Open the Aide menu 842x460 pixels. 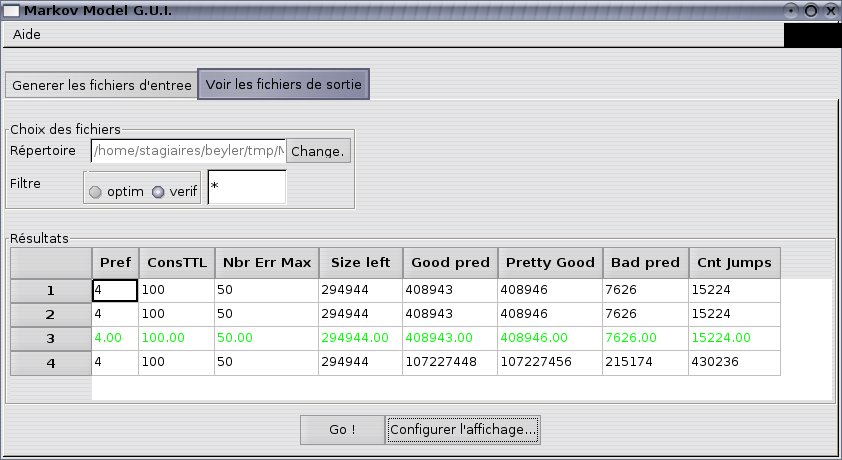click(27, 34)
